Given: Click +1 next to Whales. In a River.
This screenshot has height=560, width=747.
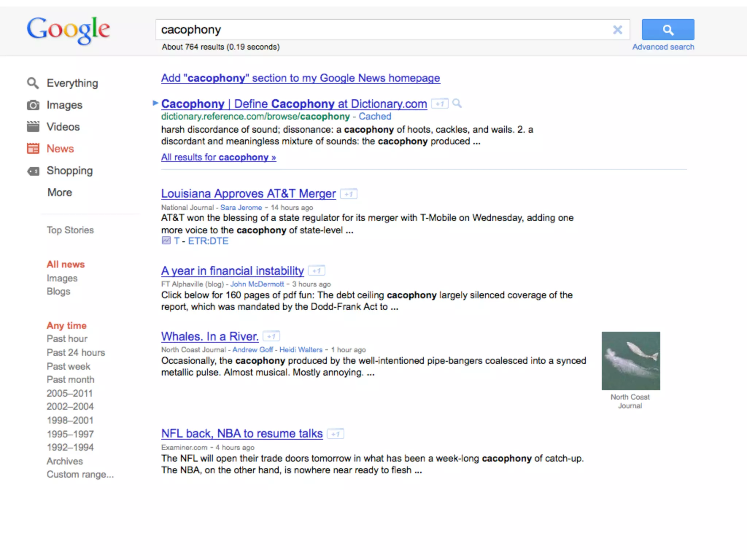Looking at the screenshot, I should click(271, 336).
